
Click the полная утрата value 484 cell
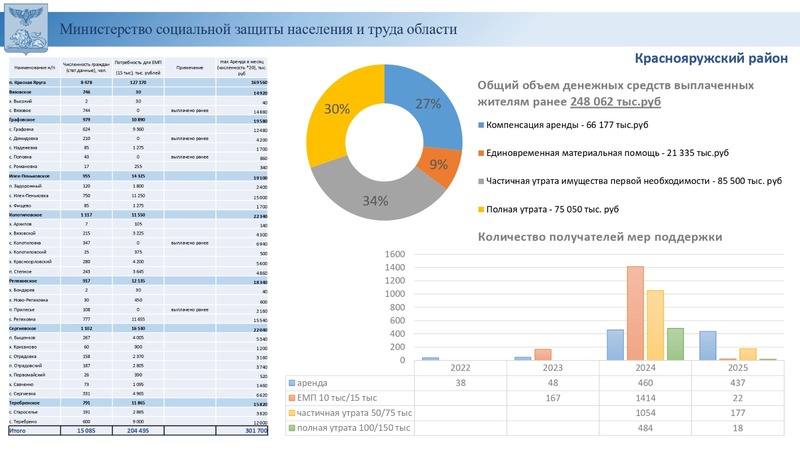[x=645, y=428]
